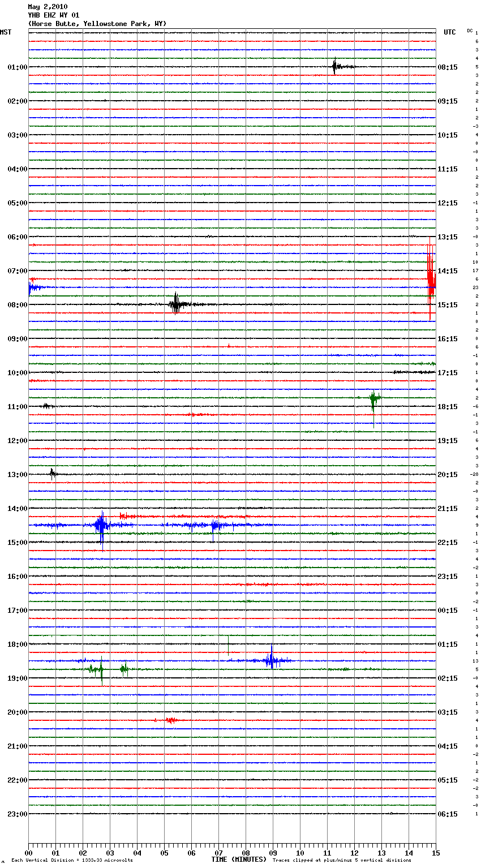Click the 08:15 UTC time label
Viewport: 481px width, 868px height.
[448, 67]
